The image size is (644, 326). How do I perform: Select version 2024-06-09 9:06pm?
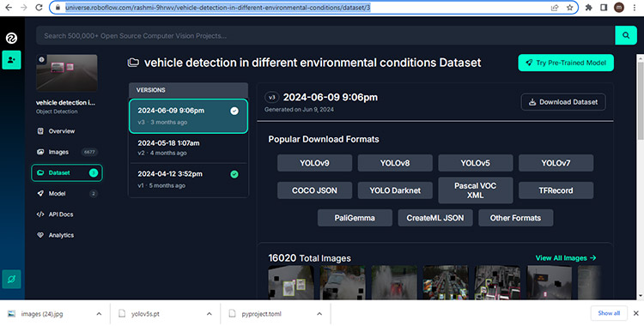(x=189, y=116)
